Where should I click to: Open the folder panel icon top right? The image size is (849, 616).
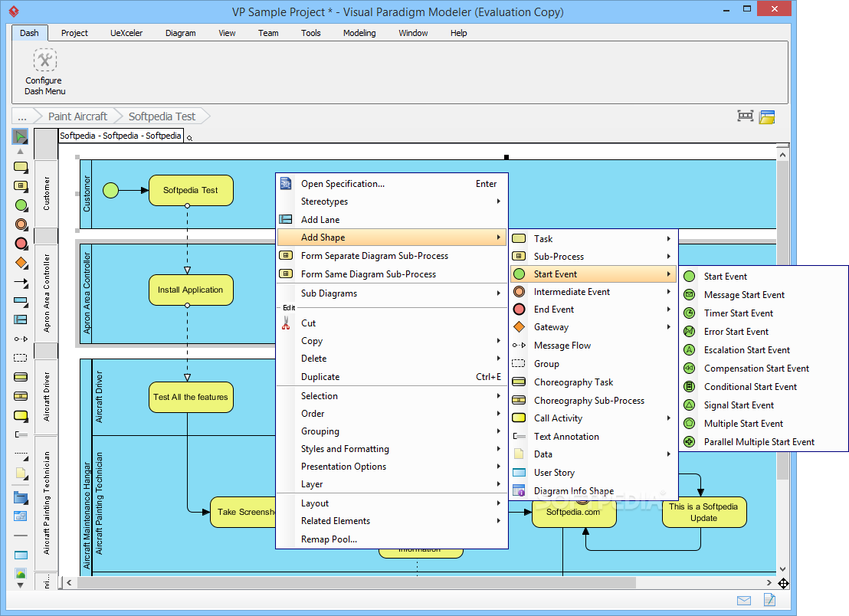point(767,116)
